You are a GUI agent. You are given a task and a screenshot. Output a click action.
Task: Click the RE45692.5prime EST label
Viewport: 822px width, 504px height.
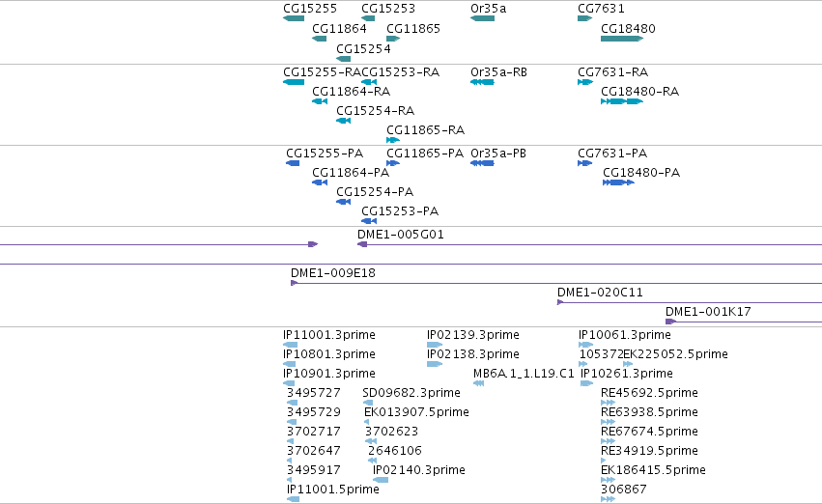[649, 393]
